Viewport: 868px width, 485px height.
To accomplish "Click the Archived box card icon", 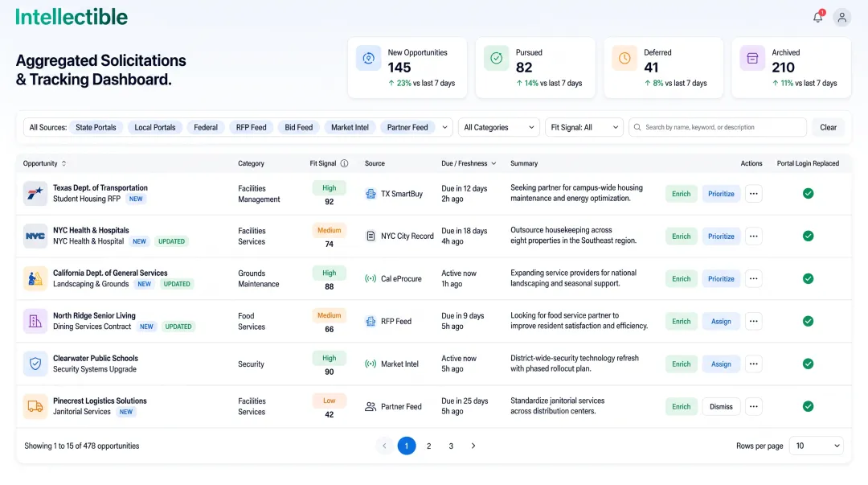I will click(752, 58).
